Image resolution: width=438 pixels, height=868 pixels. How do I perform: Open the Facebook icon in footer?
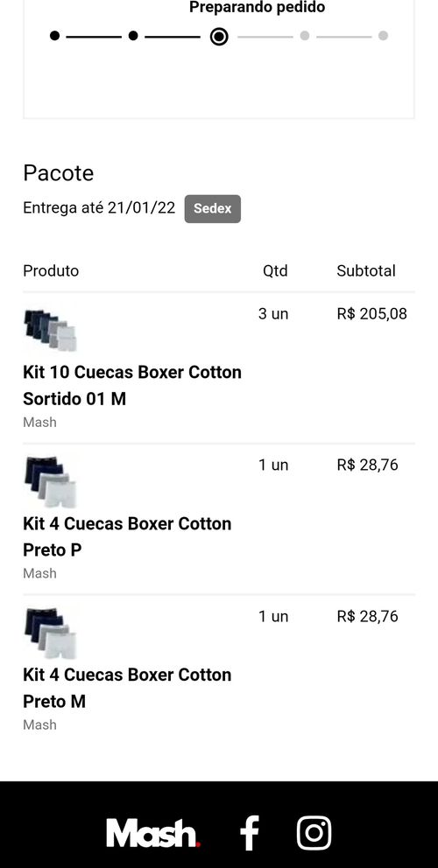(x=249, y=833)
